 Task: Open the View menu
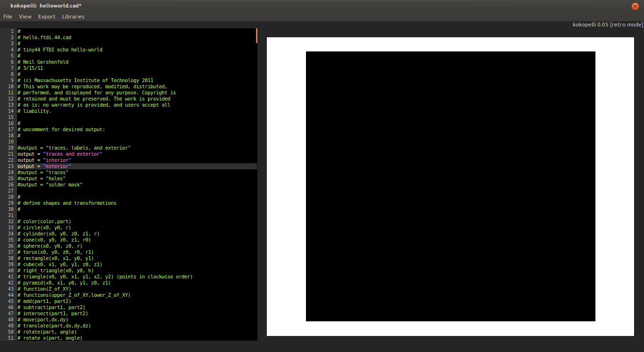point(25,17)
